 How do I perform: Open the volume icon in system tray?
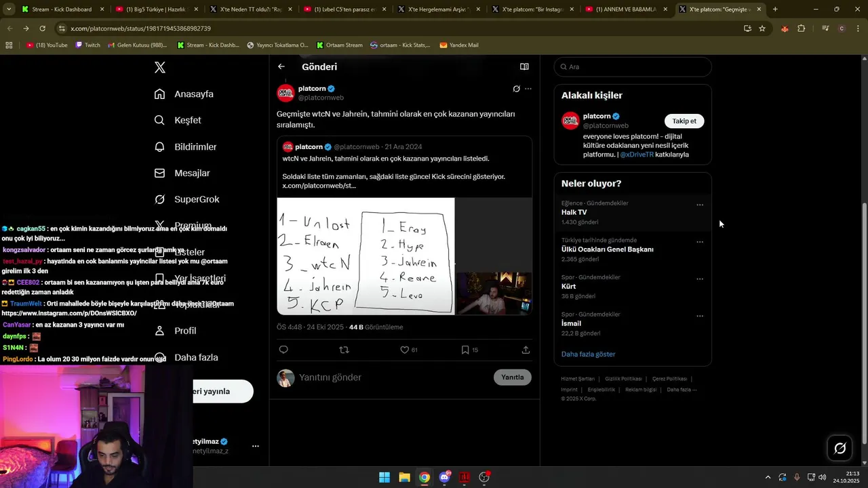coord(823,477)
